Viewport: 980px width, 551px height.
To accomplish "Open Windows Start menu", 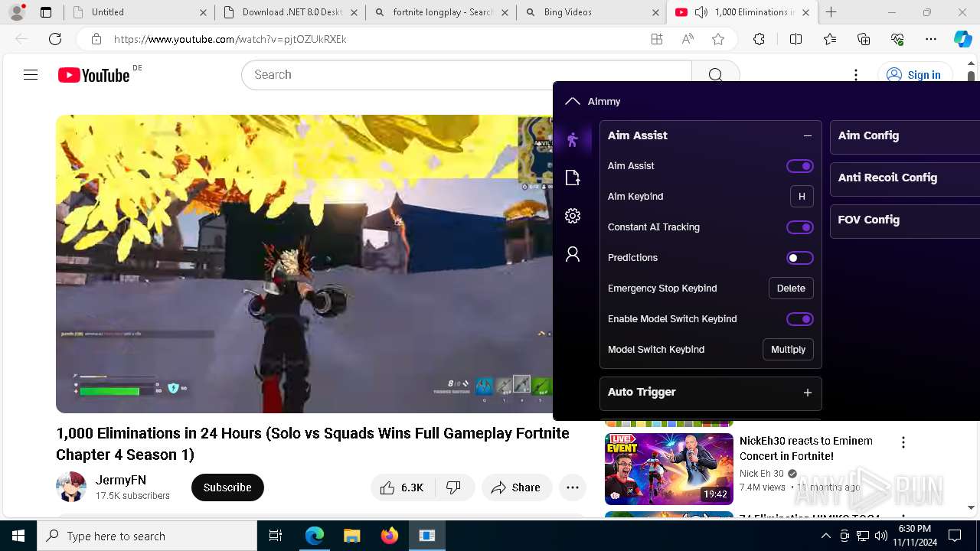I will tap(18, 536).
